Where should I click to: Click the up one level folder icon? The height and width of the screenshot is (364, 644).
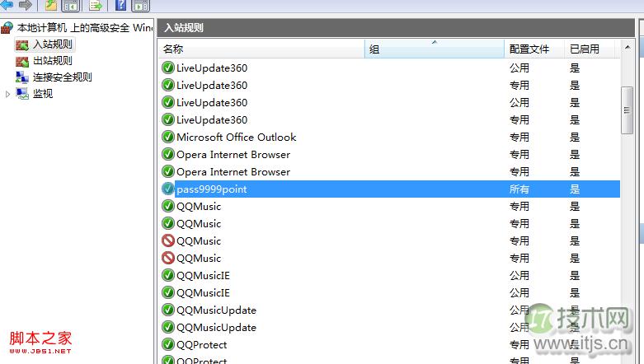click(x=51, y=5)
